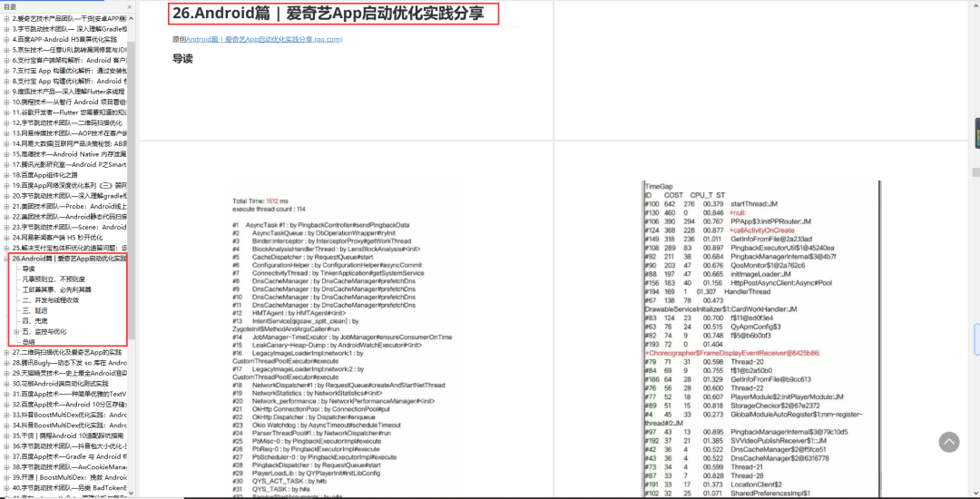Screen dimensions: 980x499
Task: Open the Android篇 爱奇艺App qq.com source link
Action: tap(264, 39)
